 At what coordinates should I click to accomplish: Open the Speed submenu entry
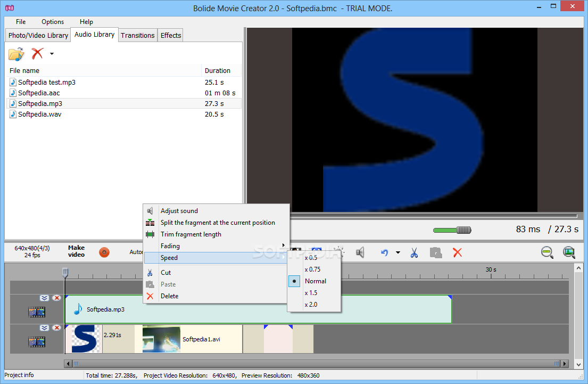click(x=217, y=257)
